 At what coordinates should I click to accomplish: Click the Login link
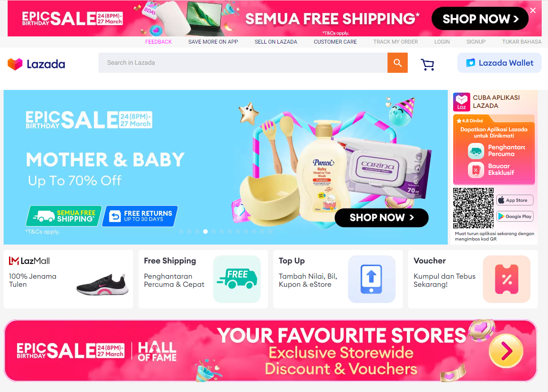442,42
